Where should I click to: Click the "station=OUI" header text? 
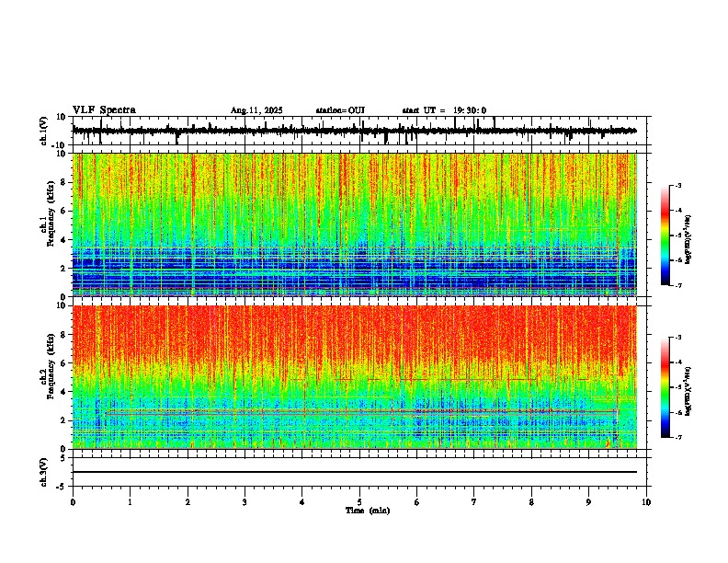tap(340, 110)
